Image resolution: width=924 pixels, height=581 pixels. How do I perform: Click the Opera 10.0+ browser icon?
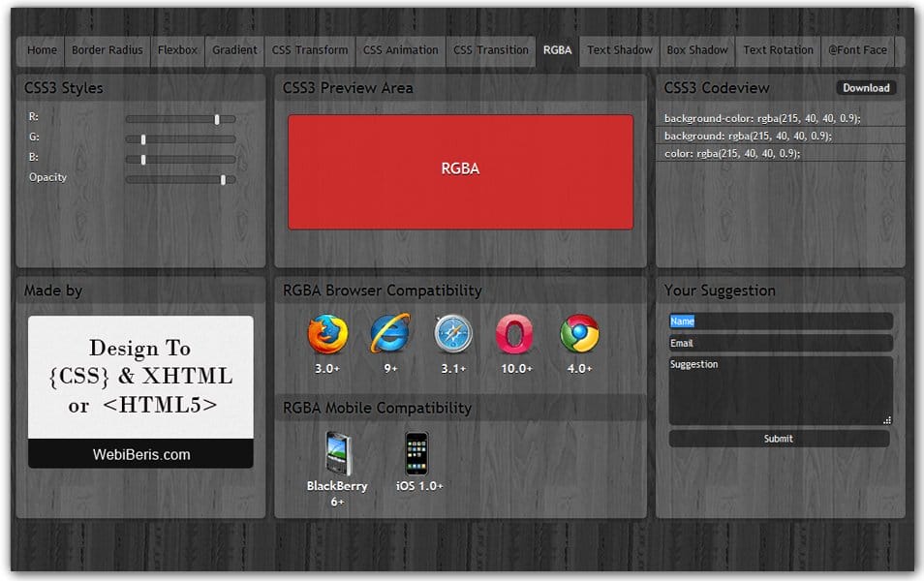click(x=515, y=332)
